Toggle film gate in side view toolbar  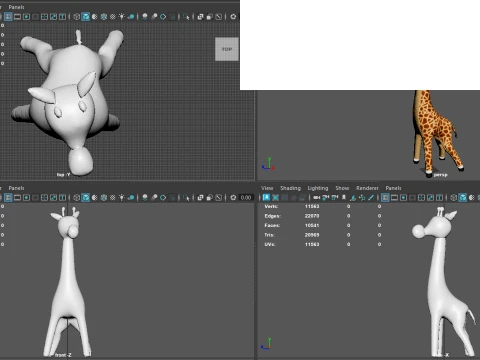(394, 198)
